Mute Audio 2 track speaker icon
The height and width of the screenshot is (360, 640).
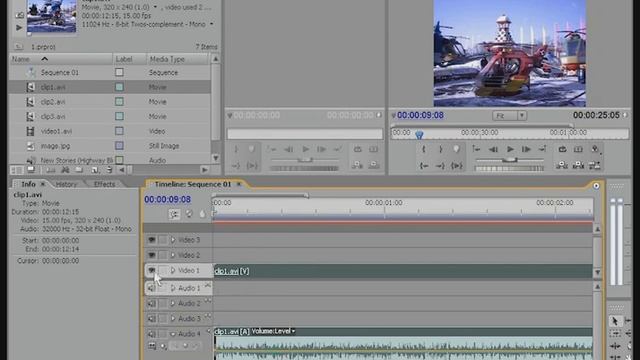coord(151,303)
